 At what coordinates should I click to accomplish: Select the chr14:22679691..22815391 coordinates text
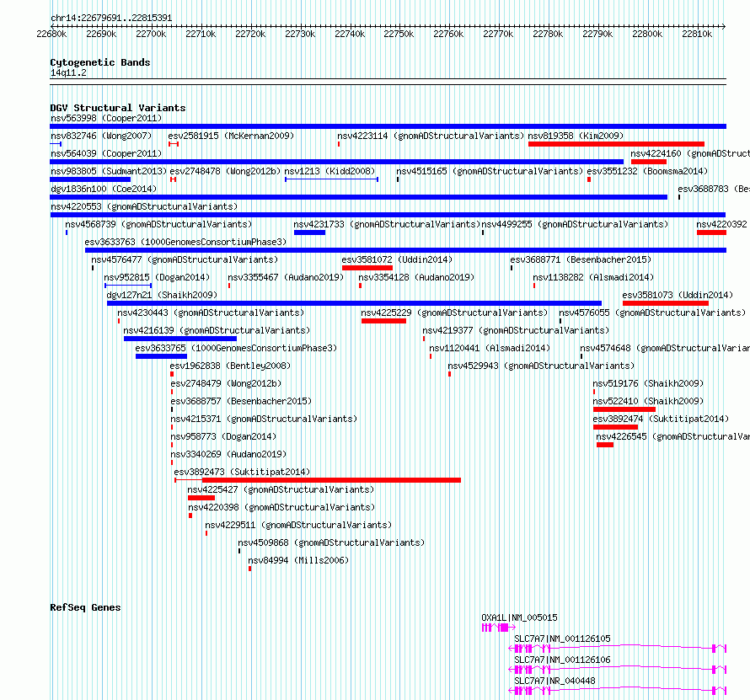[111, 18]
